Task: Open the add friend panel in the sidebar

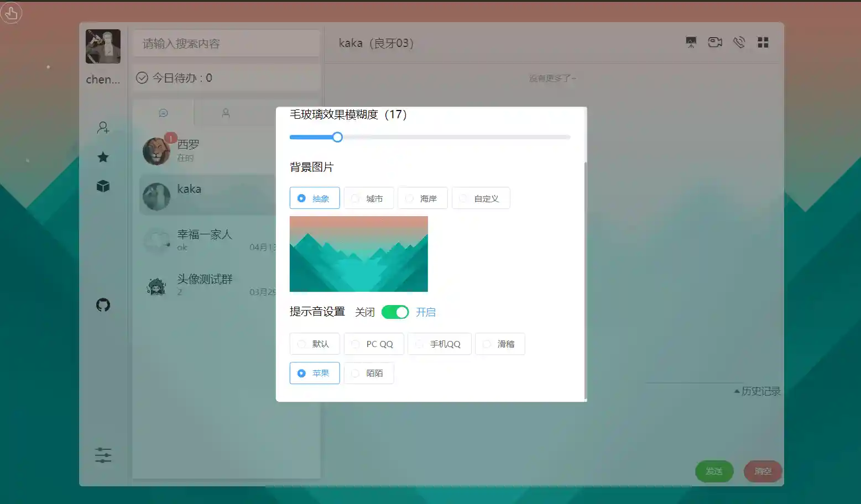Action: point(103,128)
